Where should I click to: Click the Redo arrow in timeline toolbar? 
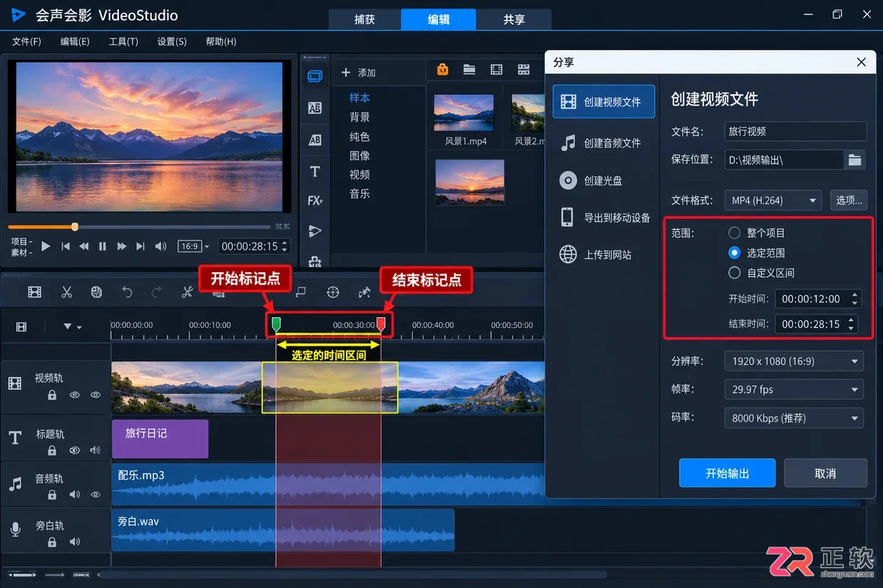(x=157, y=292)
